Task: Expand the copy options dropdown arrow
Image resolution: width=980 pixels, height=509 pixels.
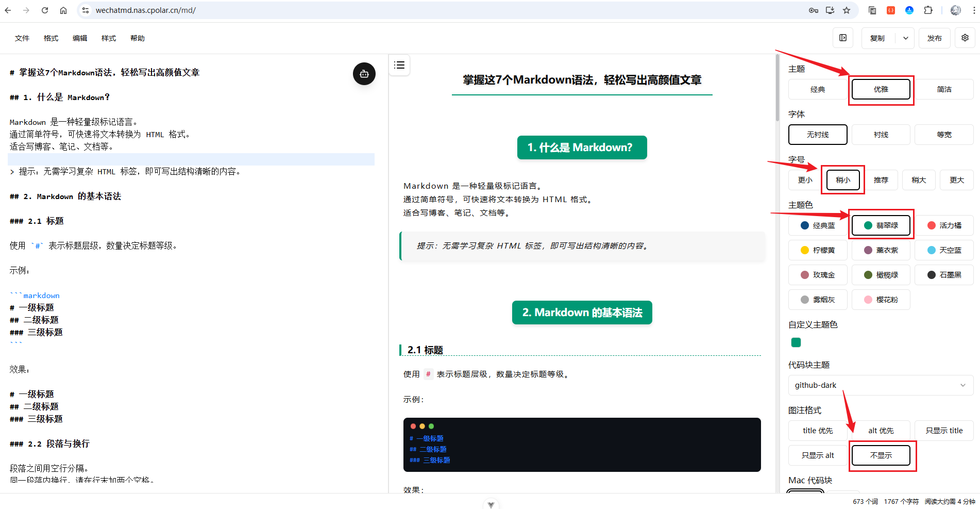Action: coord(905,38)
